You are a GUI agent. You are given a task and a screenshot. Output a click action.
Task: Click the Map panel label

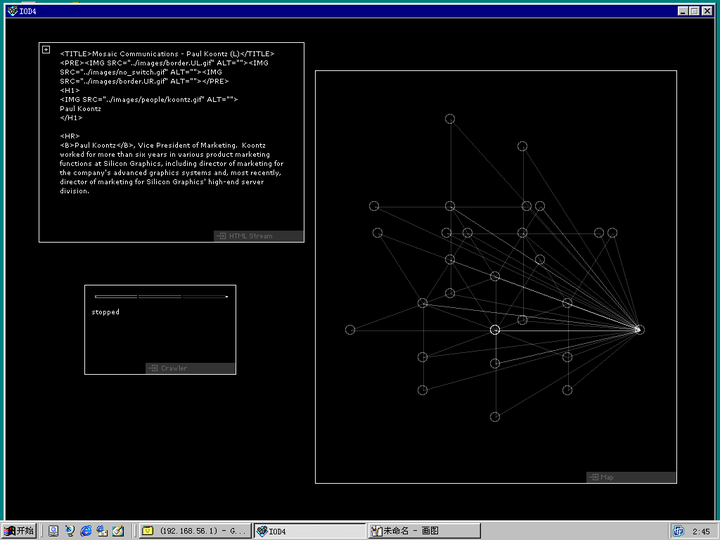coord(606,477)
